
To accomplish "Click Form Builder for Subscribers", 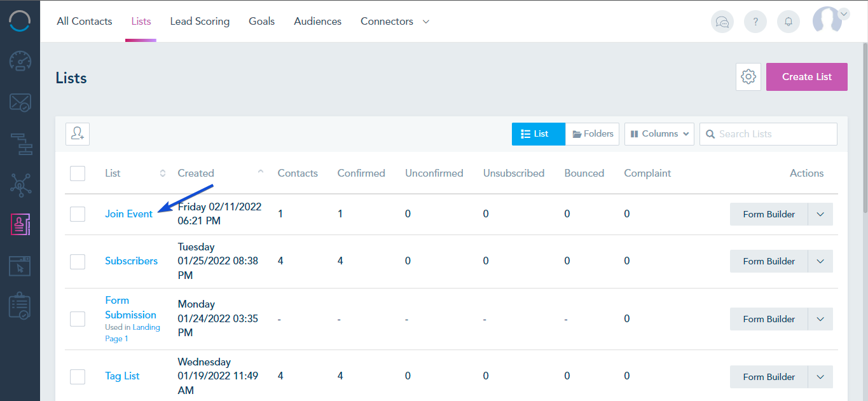I will tap(769, 261).
